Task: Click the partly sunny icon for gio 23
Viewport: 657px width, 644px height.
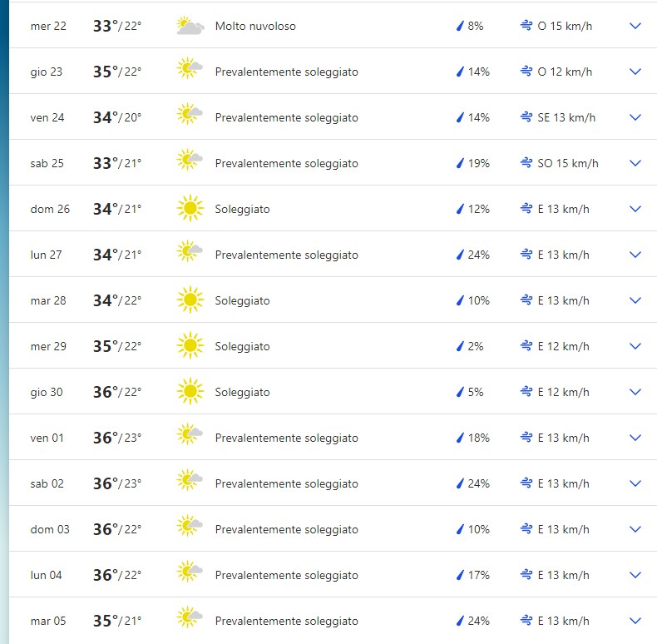Action: [x=190, y=72]
